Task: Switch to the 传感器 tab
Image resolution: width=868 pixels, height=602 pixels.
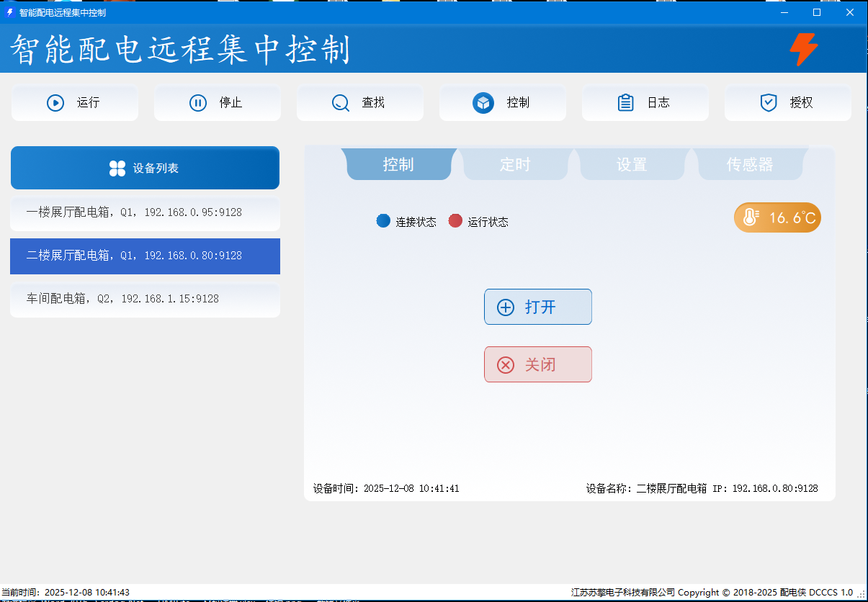Action: [x=749, y=165]
